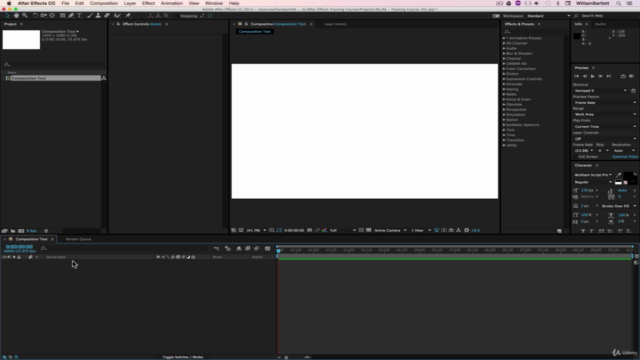The width and height of the screenshot is (640, 360).
Task: Click the External Video link
Action: click(x=625, y=157)
